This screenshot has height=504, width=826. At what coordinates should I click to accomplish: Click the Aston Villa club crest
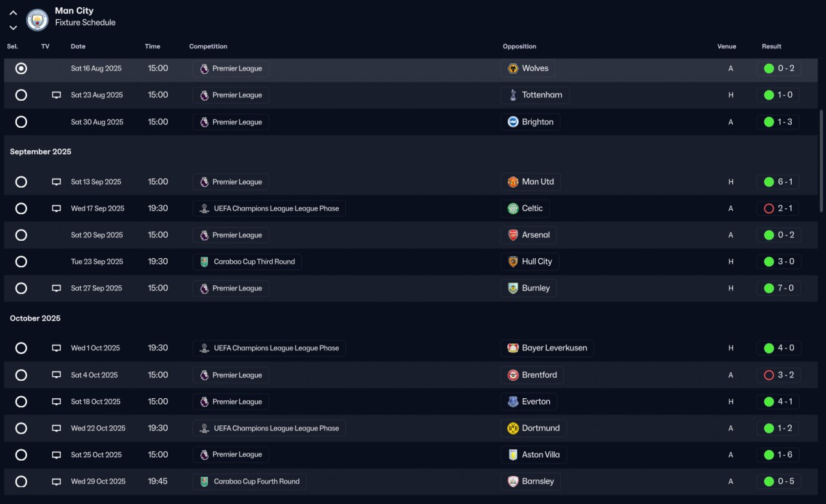(x=513, y=454)
